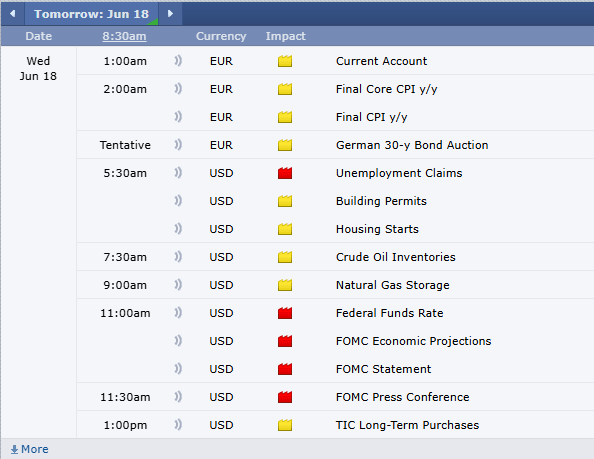Click yellow impact icon for Crude Oil Inventories

(285, 257)
